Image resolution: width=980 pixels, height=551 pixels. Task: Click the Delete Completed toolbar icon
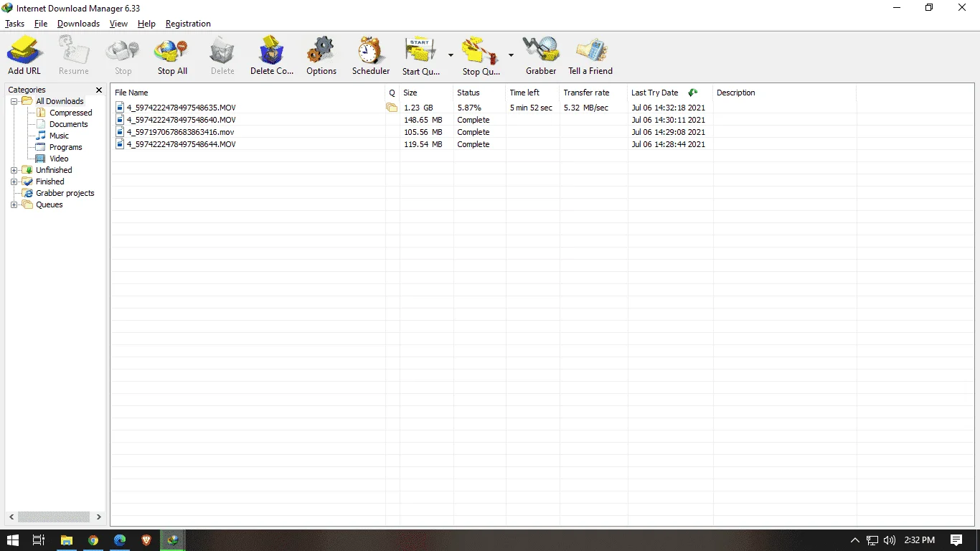pyautogui.click(x=272, y=50)
